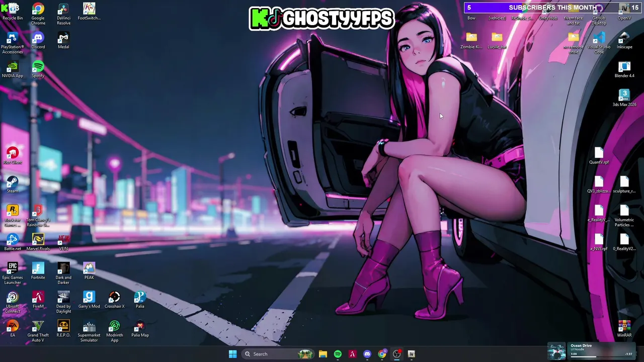Open Spotify from the taskbar

click(x=338, y=354)
